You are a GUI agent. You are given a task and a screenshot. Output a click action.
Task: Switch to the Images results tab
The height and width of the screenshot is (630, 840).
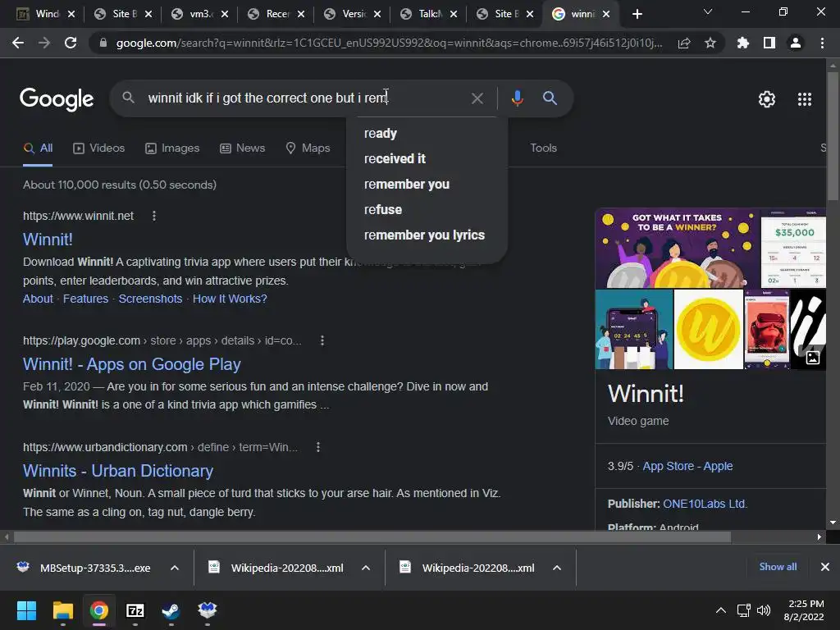click(172, 148)
